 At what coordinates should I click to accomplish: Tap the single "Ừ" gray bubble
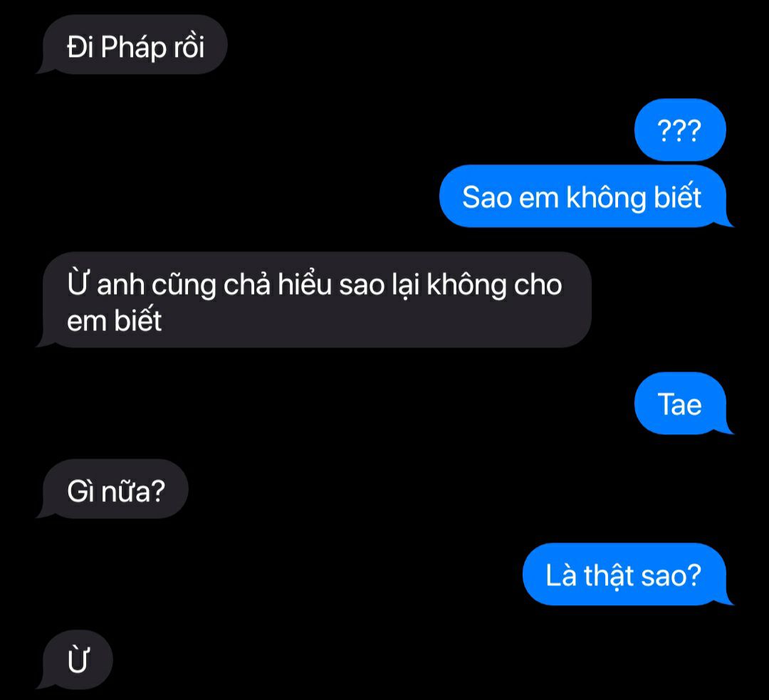click(76, 660)
